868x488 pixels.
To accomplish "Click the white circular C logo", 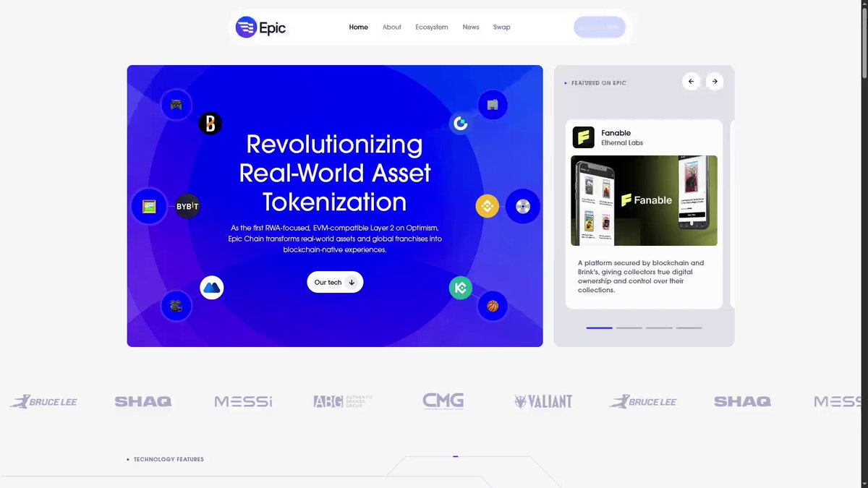I will pos(460,124).
